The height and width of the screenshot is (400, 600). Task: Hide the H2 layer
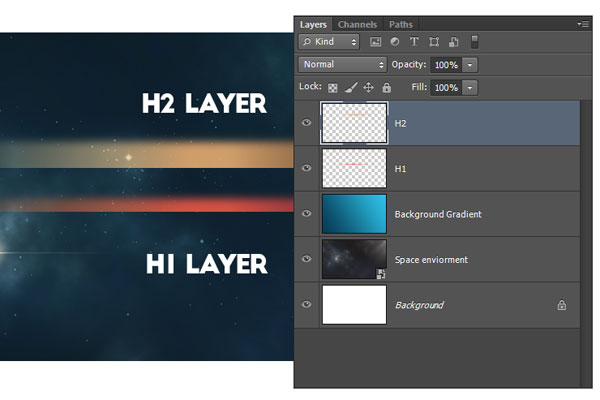[x=307, y=122]
